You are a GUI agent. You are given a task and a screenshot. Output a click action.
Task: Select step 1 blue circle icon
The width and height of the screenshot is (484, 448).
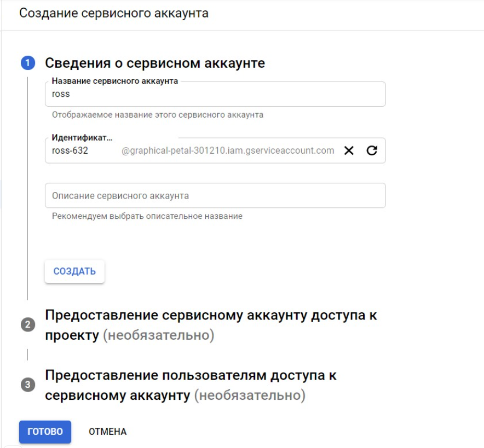click(x=28, y=63)
